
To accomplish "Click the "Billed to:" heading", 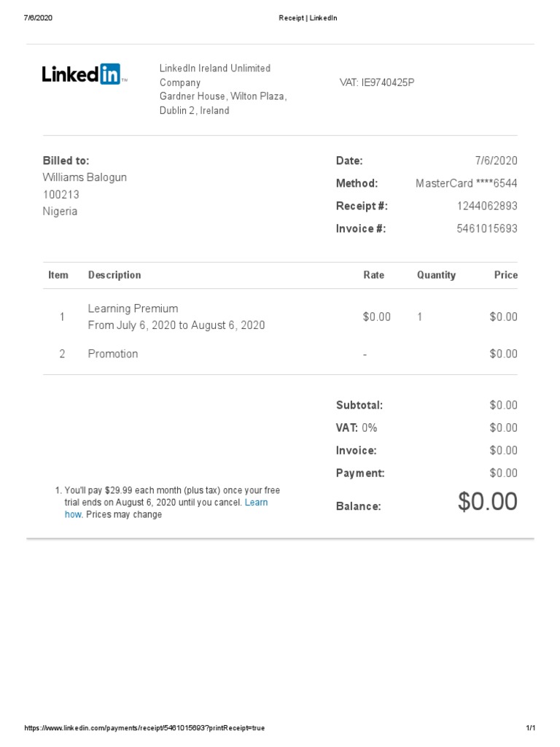I will click(x=66, y=160).
